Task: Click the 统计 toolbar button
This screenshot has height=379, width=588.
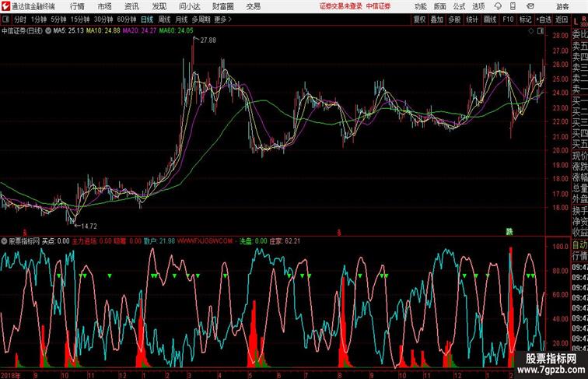Action: [472, 19]
